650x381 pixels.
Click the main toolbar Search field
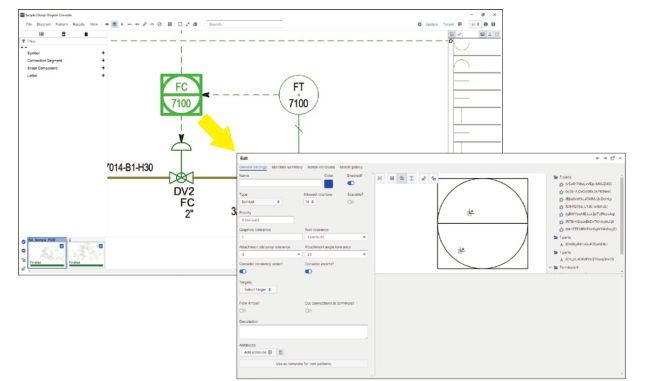point(245,24)
